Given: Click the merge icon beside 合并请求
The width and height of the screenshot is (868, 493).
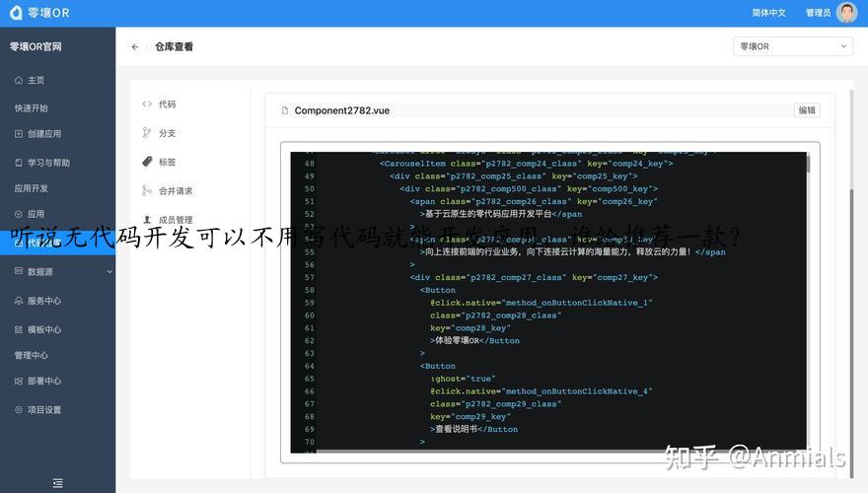Looking at the screenshot, I should (x=147, y=191).
